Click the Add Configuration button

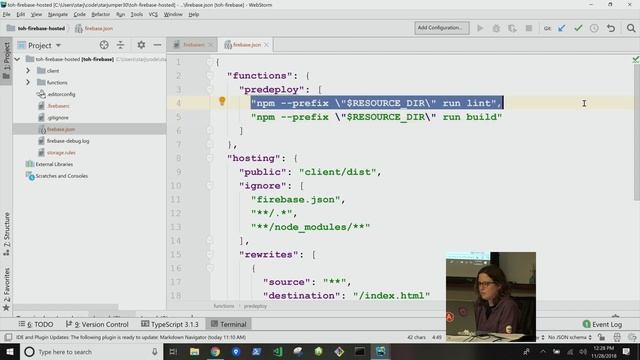point(442,28)
